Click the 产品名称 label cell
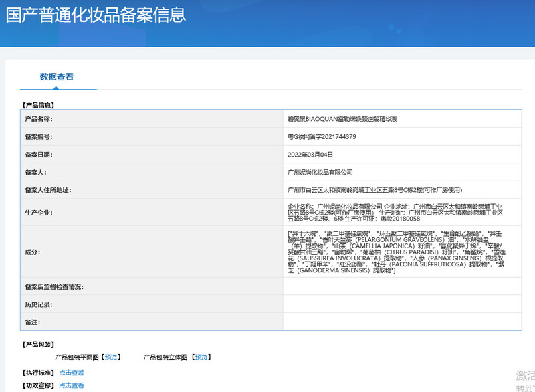 click(152, 119)
